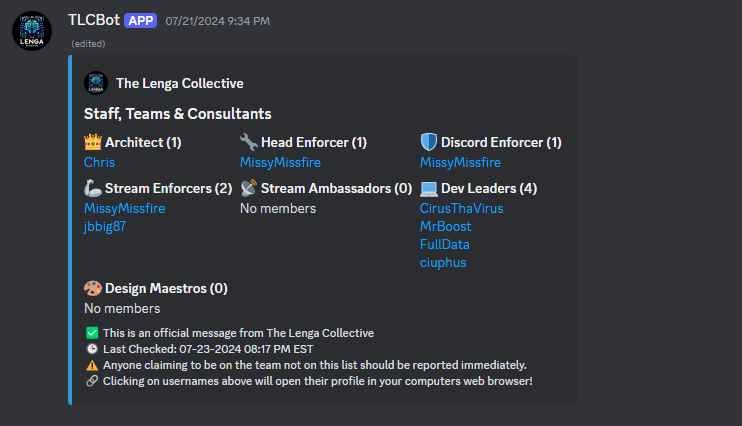Click the palette icon beside Design Maestros

(93, 288)
